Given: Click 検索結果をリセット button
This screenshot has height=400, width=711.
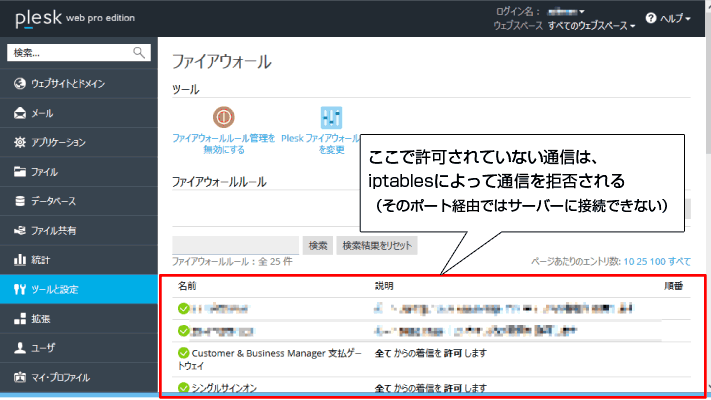Looking at the screenshot, I should (377, 245).
